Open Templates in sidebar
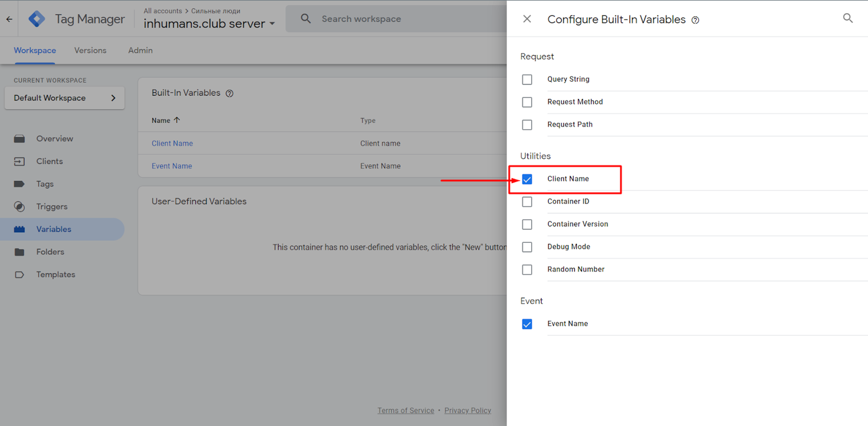868x426 pixels. click(x=56, y=274)
